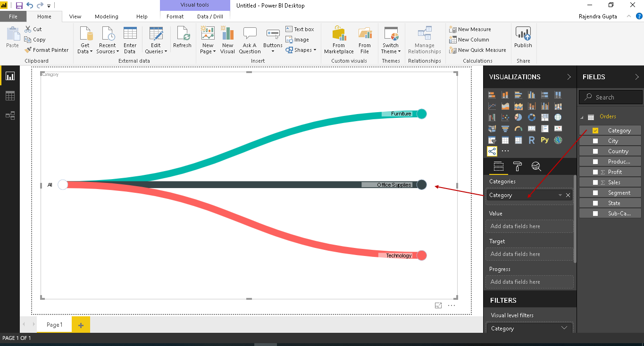This screenshot has width=644, height=346.
Task: Switch to Report view in sidebar
Action: 10,76
